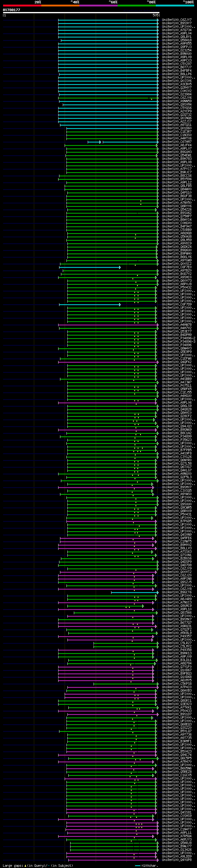
Task: Select the label UniRef100_A9NN59
Action: click(177, 101)
